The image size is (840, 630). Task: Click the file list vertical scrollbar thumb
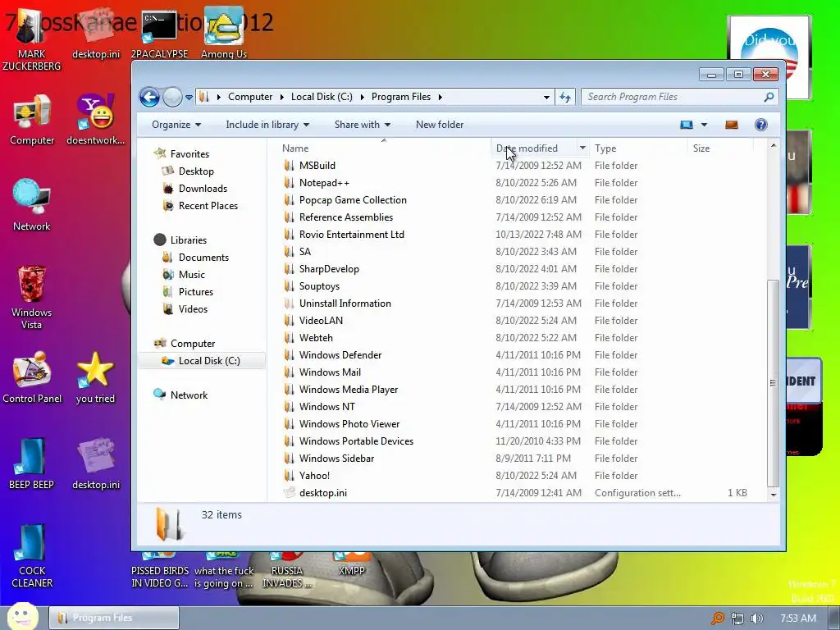773,382
